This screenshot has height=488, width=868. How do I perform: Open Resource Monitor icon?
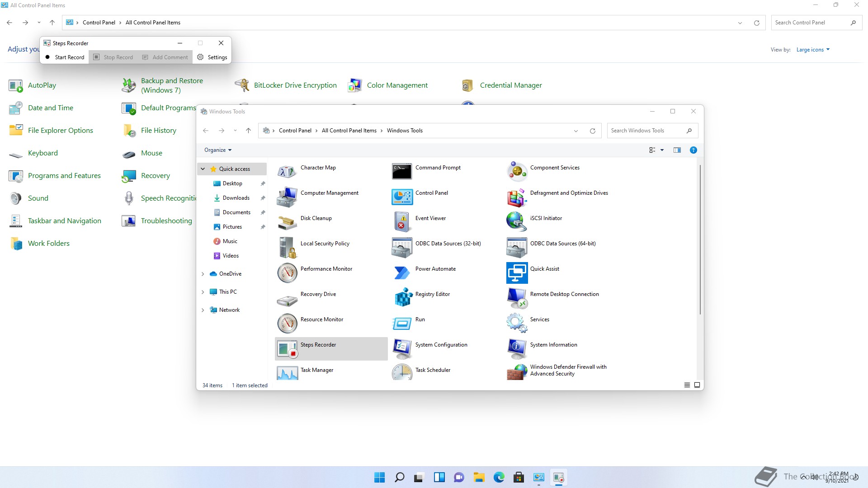pyautogui.click(x=287, y=323)
